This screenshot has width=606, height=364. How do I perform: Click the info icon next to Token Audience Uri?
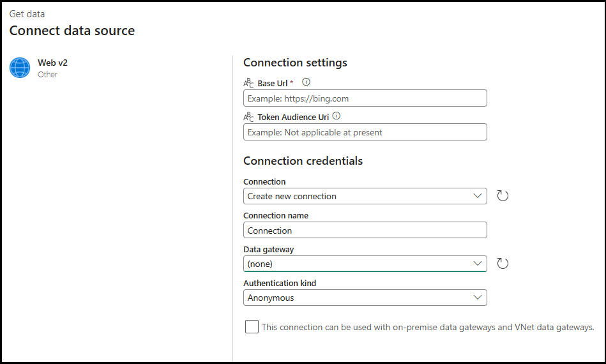[337, 116]
